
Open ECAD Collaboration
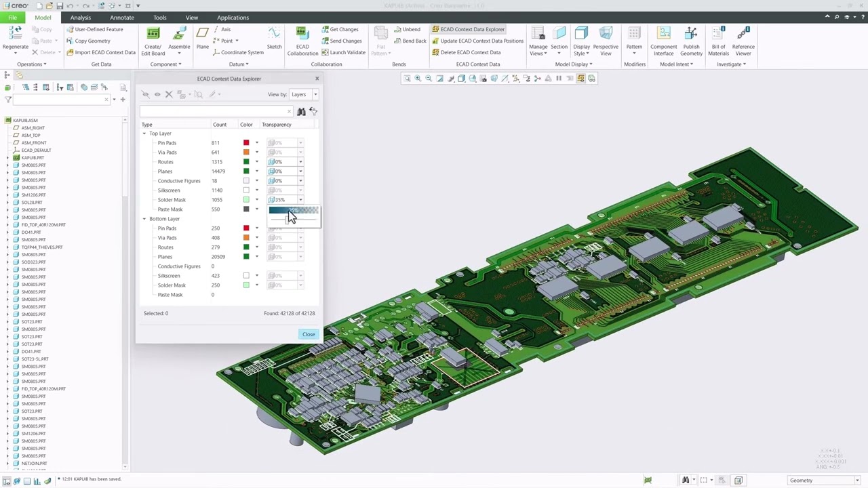[x=302, y=41]
